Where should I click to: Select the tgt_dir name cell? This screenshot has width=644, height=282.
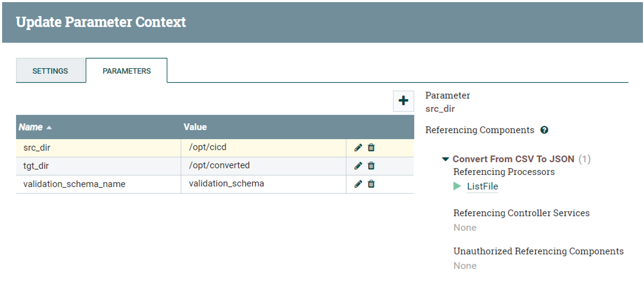99,166
